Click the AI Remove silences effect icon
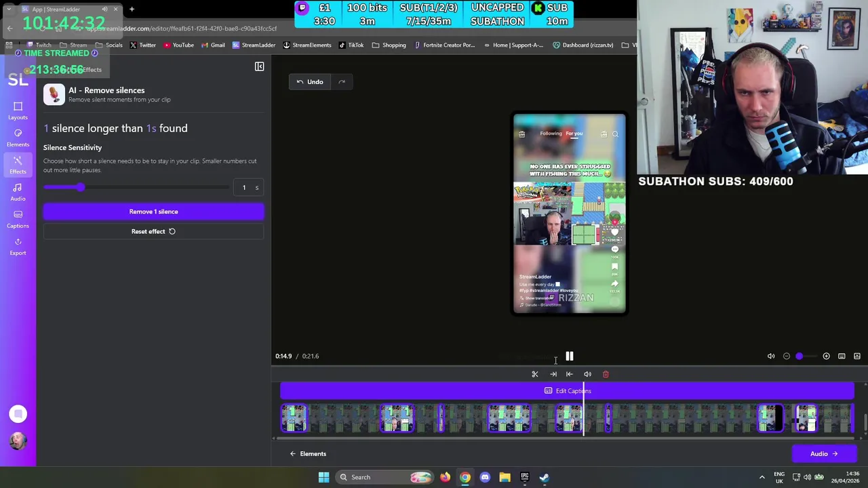Viewport: 868px width, 488px height. [54, 94]
